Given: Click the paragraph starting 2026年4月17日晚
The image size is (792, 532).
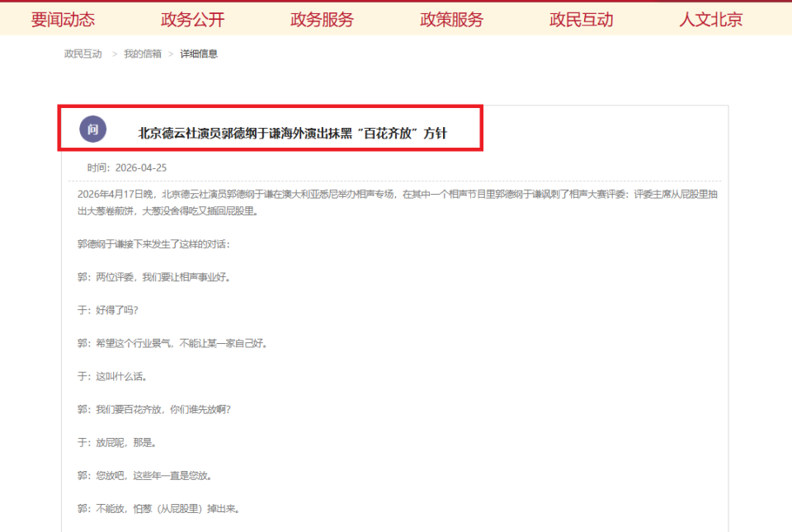Looking at the screenshot, I should (x=398, y=202).
